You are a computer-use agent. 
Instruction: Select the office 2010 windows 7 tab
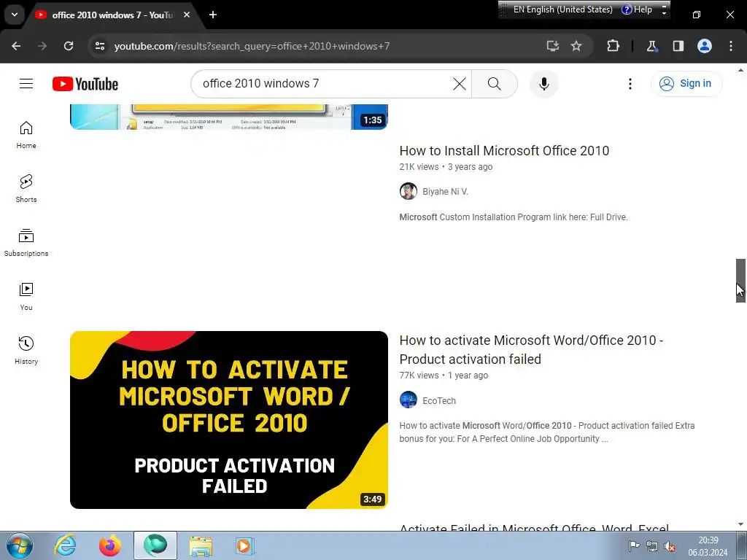[113, 15]
